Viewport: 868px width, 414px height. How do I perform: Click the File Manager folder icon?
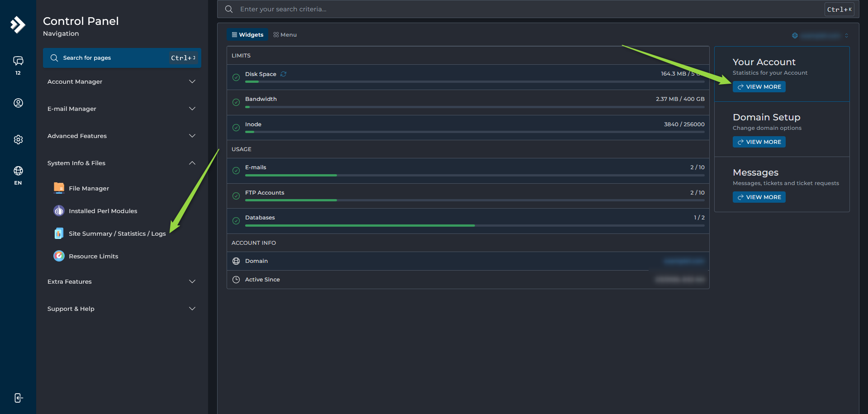coord(59,188)
